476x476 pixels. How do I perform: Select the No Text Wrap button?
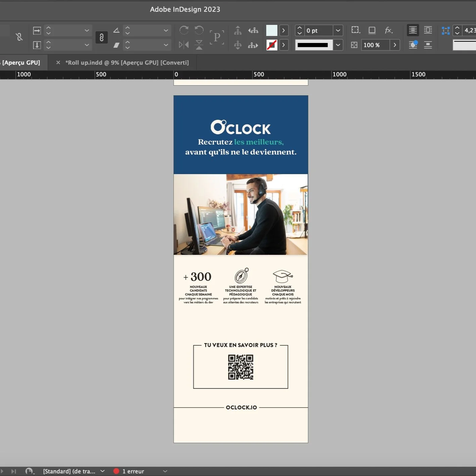coord(413,30)
